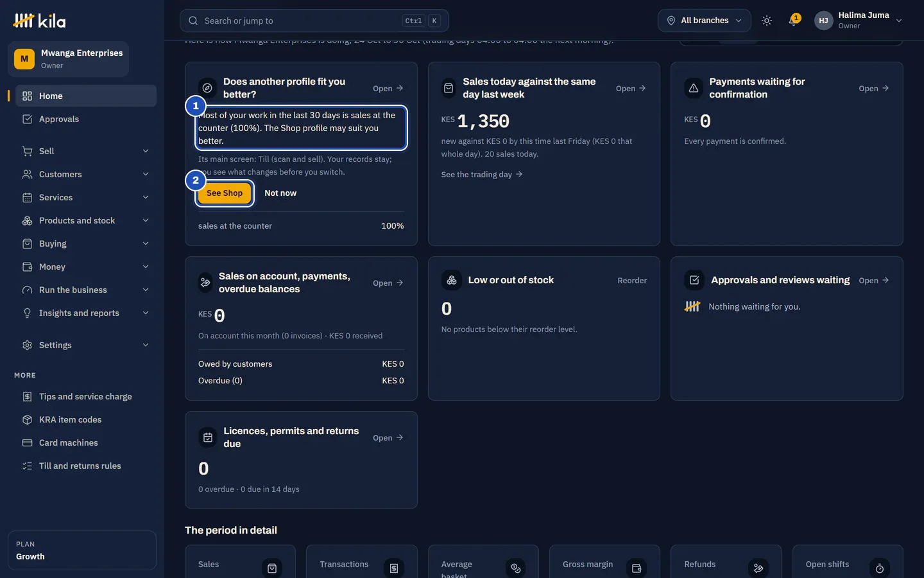Click the Run the business gauge icon
Viewport: 924px width, 578px height.
point(27,290)
